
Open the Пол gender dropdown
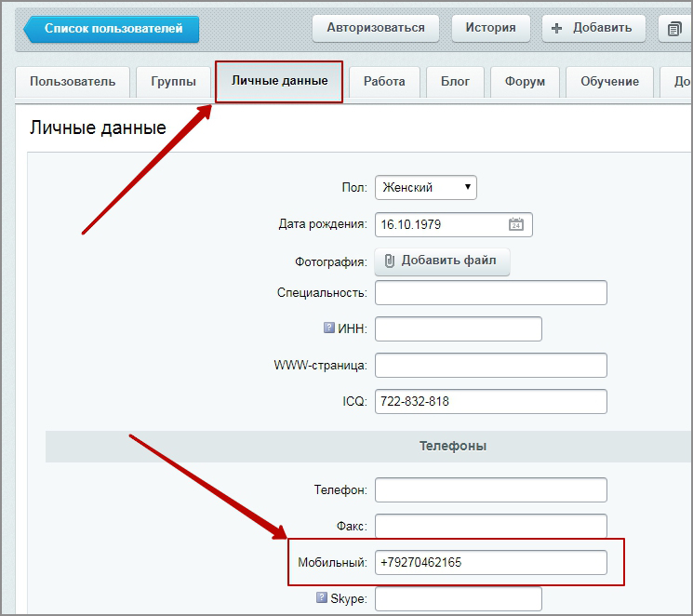point(426,187)
